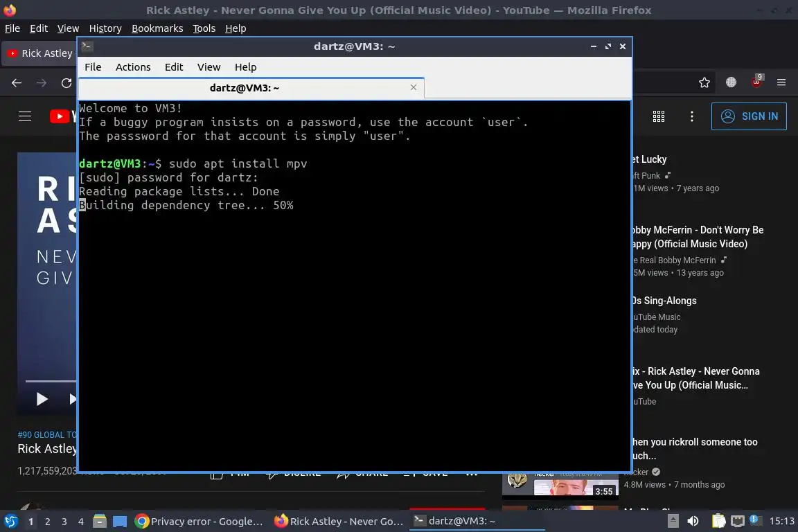The width and height of the screenshot is (798, 532).
Task: Open 'When you rickroll someone too much' video
Action: tap(695, 449)
